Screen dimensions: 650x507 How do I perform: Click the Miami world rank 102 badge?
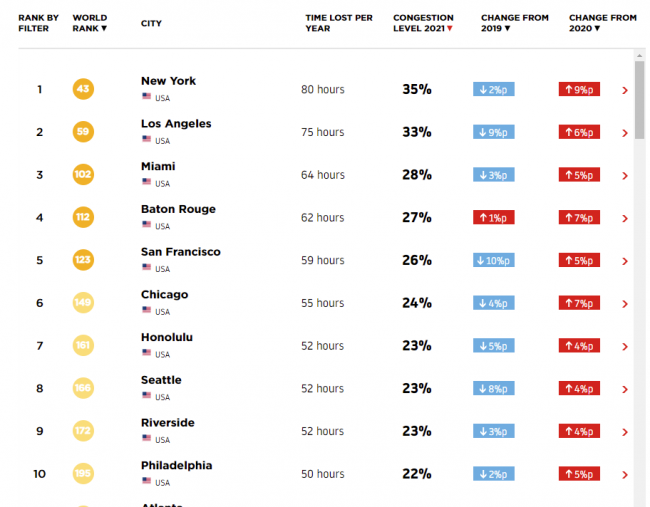(83, 175)
